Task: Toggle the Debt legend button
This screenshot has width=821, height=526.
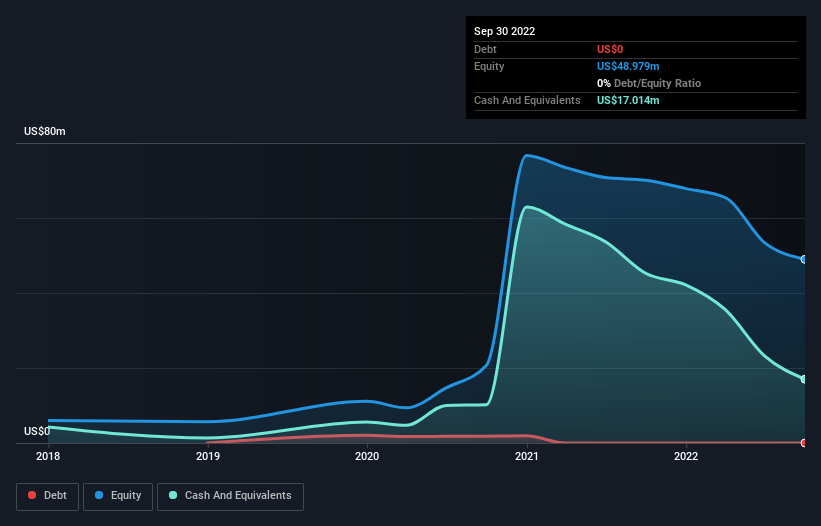Action: pos(48,496)
